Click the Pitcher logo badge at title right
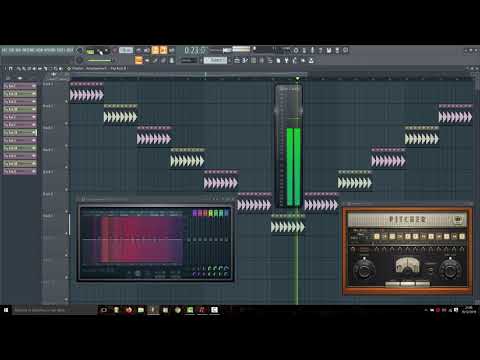The height and width of the screenshot is (360, 480). click(459, 220)
